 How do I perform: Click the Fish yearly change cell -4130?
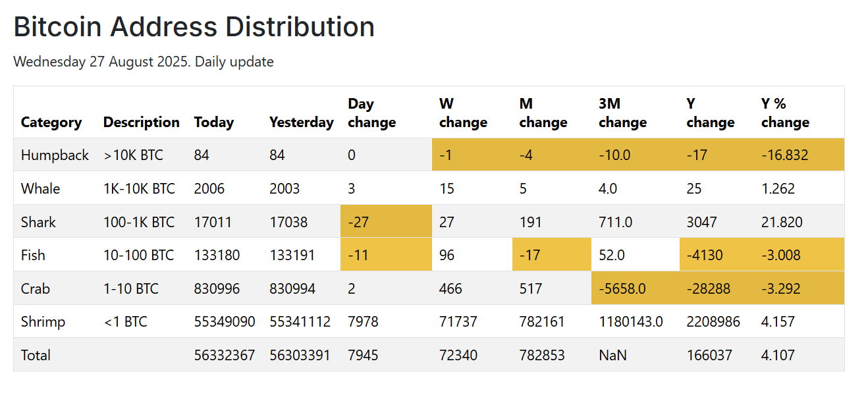coord(705,255)
